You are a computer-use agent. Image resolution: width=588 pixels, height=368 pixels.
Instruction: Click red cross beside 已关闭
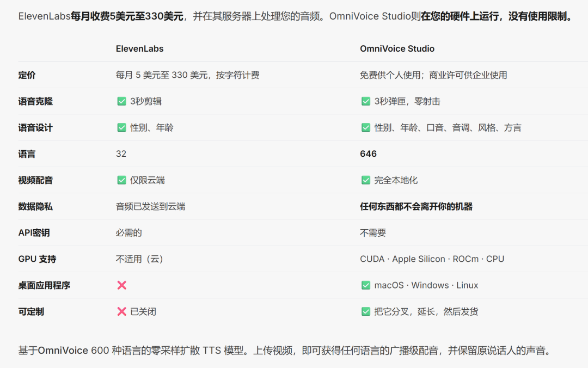coord(121,311)
